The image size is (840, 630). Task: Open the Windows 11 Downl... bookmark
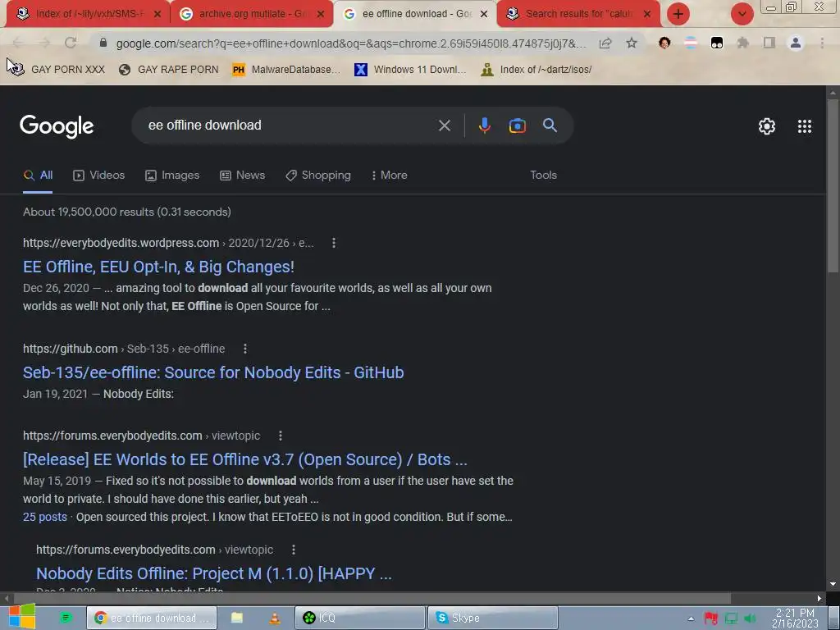click(410, 70)
